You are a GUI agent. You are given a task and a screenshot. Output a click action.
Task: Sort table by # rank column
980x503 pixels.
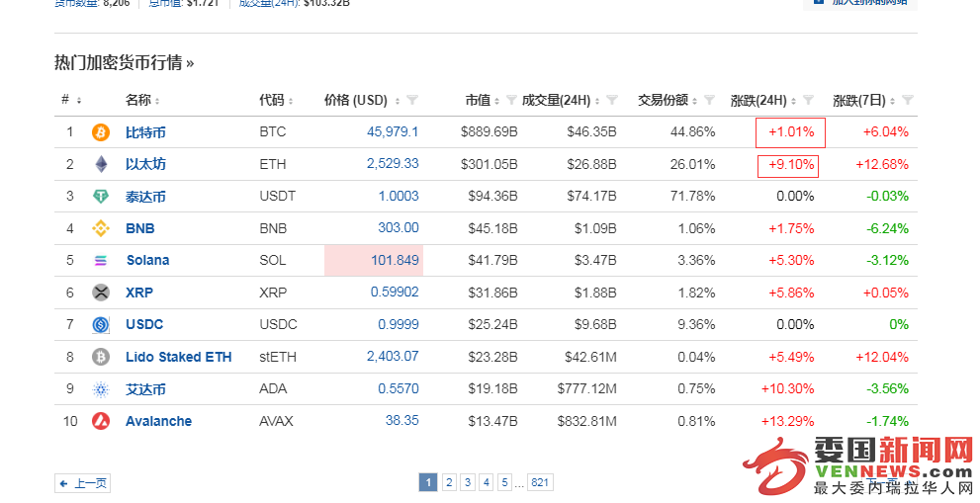[79, 101]
